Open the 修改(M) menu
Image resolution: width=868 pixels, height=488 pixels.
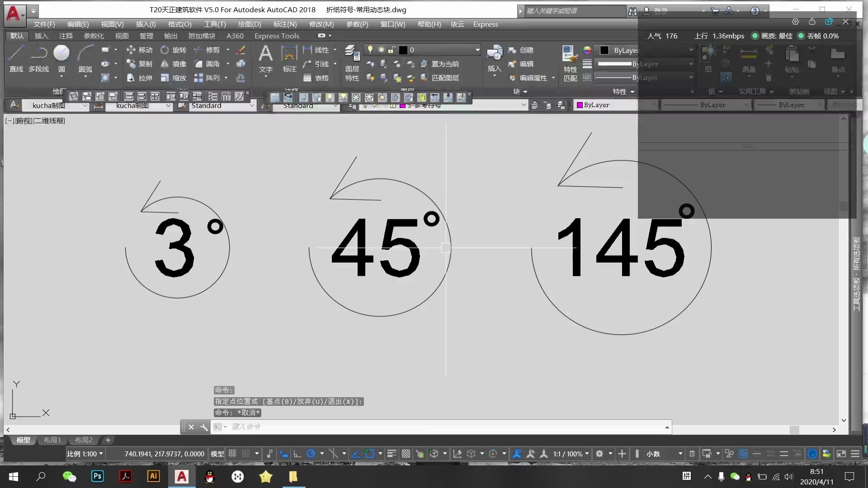point(321,24)
